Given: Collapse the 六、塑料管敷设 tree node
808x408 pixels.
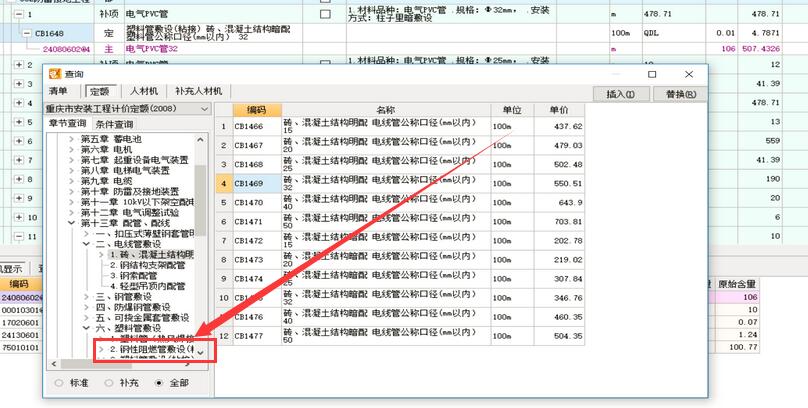Looking at the screenshot, I should [87, 328].
